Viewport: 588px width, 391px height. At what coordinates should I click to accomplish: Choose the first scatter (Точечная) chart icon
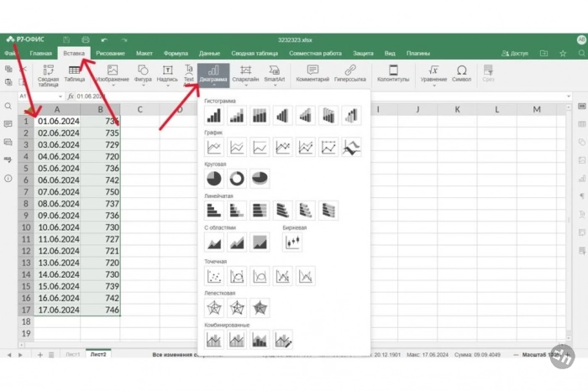click(214, 275)
